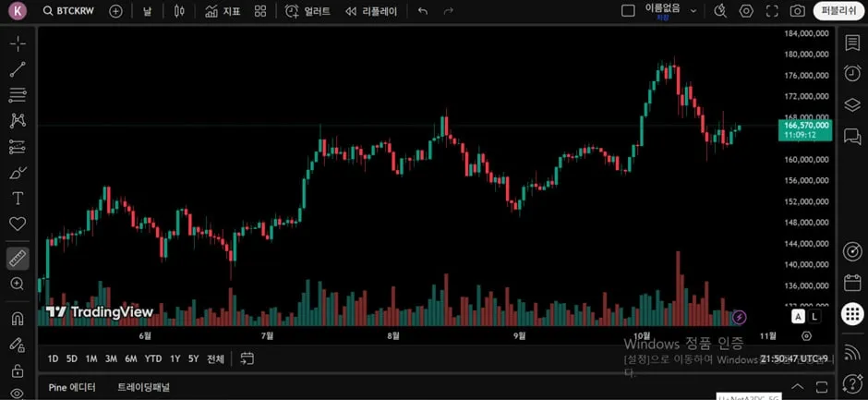Select the trend line drawing tool
The height and width of the screenshot is (400, 868).
coord(18,69)
